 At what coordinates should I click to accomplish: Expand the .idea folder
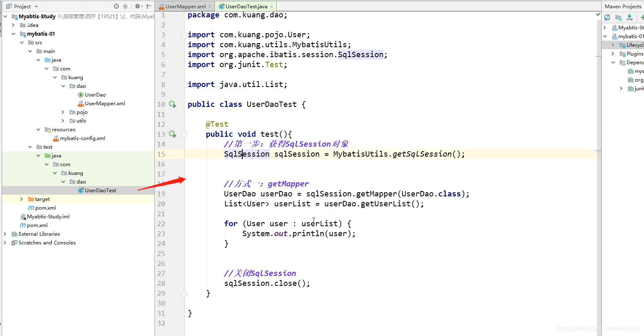click(13, 25)
